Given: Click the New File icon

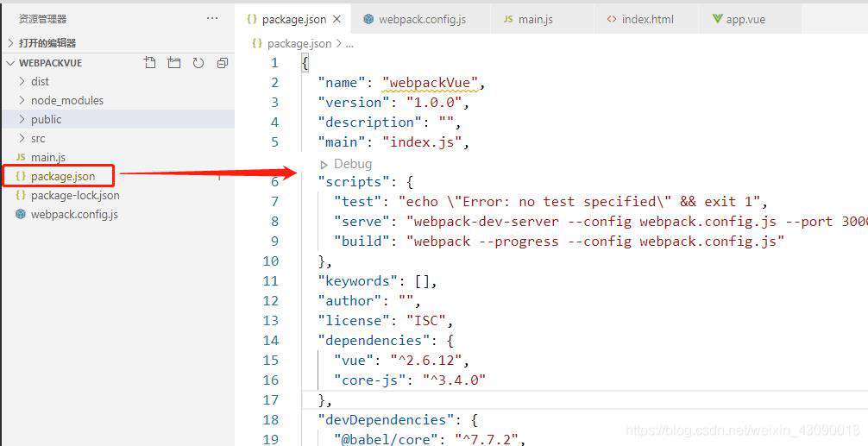Looking at the screenshot, I should click(150, 62).
